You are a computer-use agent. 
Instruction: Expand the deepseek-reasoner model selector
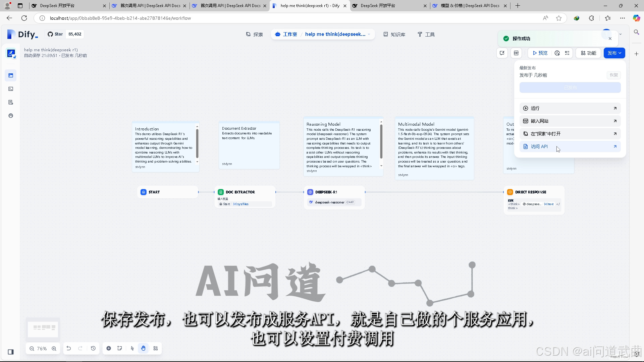[334, 202]
